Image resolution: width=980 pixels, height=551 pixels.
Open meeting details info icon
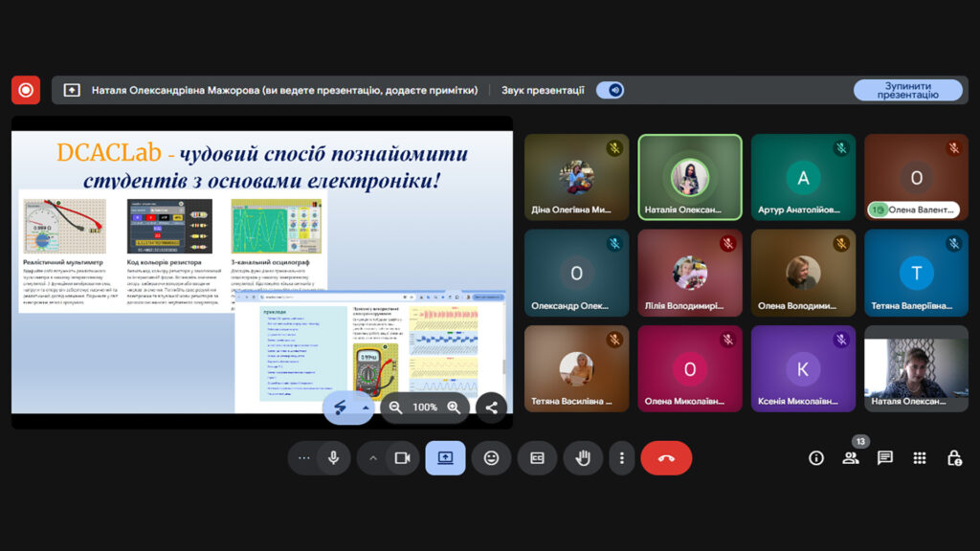815,458
